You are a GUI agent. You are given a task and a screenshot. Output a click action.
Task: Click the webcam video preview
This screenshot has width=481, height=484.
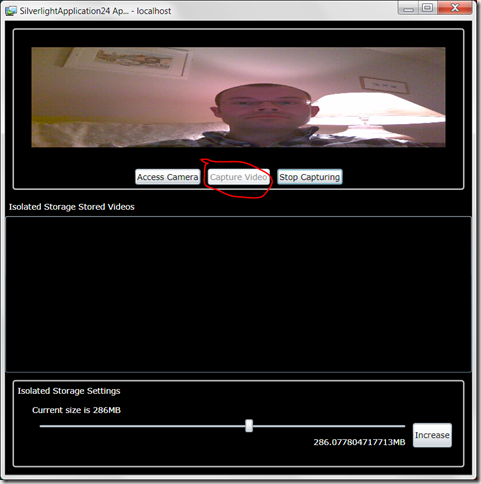coord(238,97)
